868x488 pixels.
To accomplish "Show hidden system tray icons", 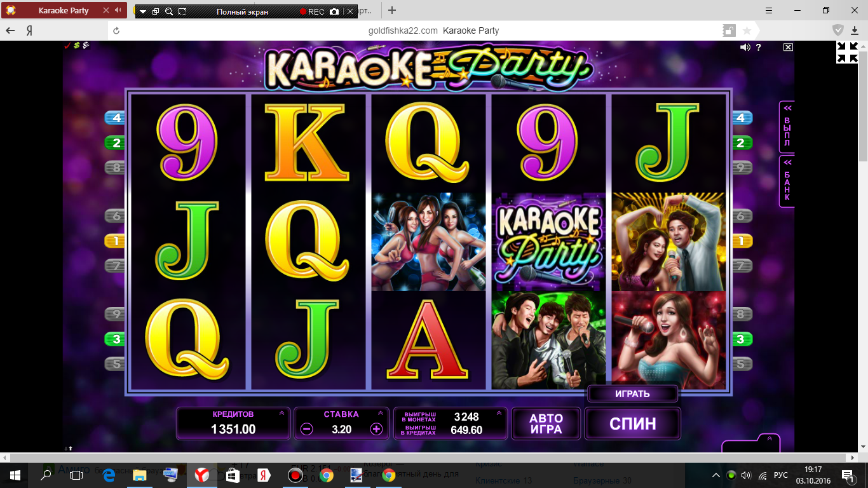I will (x=716, y=475).
